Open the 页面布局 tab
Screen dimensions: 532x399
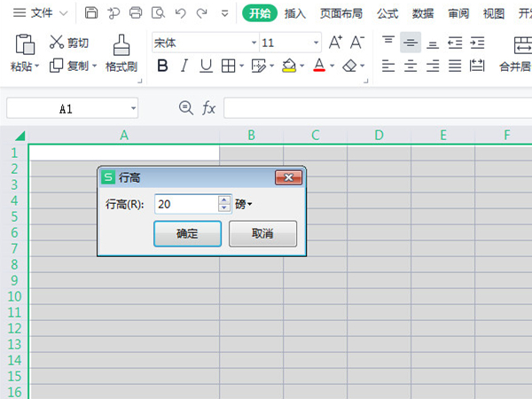[341, 13]
